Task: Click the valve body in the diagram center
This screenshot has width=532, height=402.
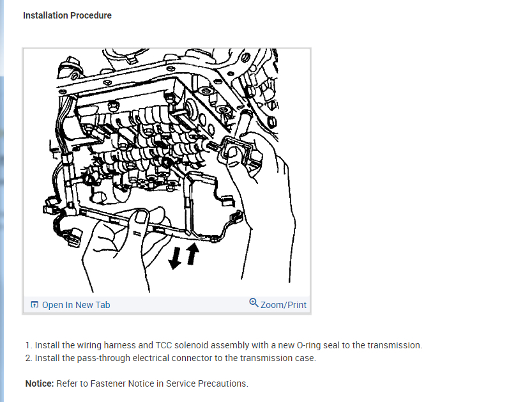Action: tap(146, 146)
